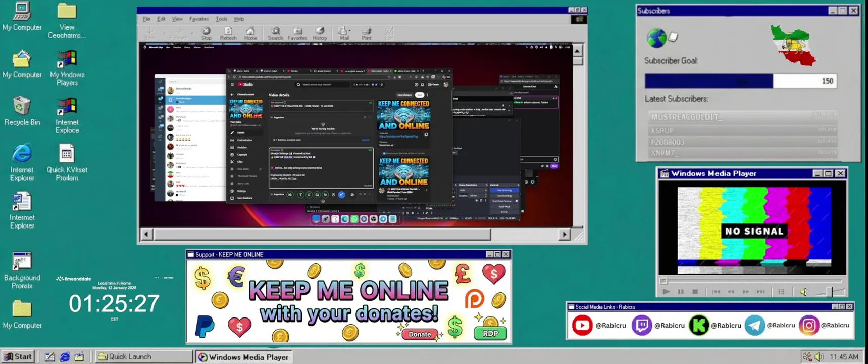
Task: Click the Twitch @Rabicru social icon
Action: point(641,325)
